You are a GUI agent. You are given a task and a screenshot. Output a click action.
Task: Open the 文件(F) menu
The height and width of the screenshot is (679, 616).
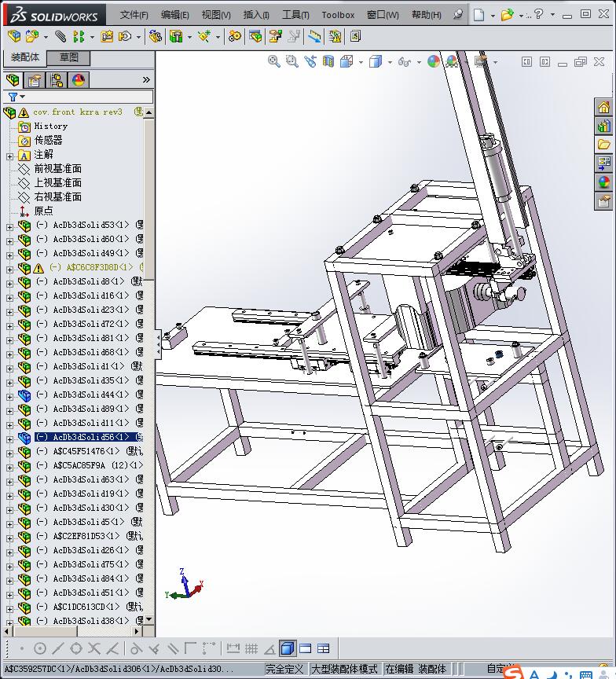pyautogui.click(x=134, y=15)
